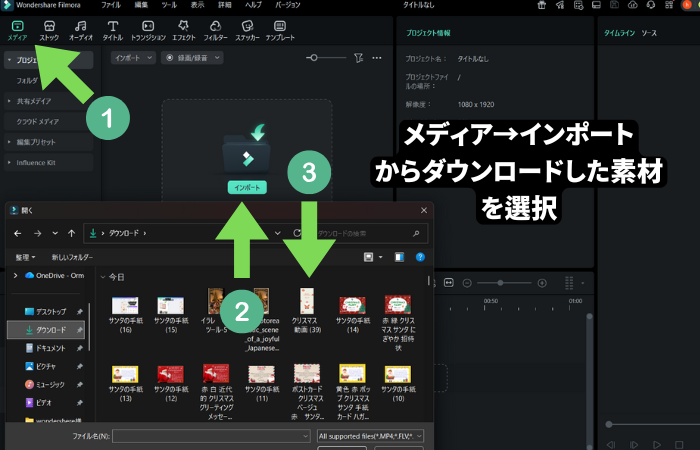The image size is (700, 450).
Task: Select the オーディオ (Audio) tab icon
Action: 80,29
